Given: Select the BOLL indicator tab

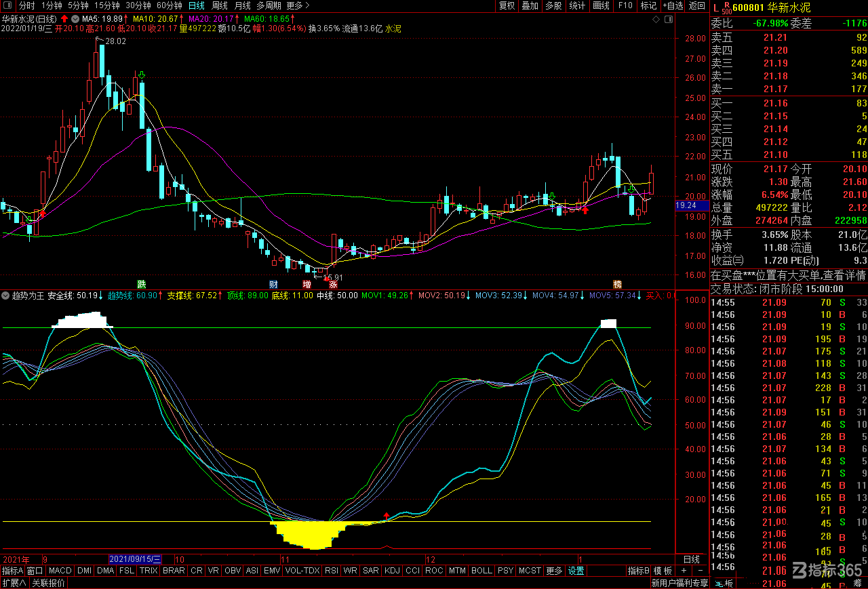Looking at the screenshot, I should (x=481, y=571).
